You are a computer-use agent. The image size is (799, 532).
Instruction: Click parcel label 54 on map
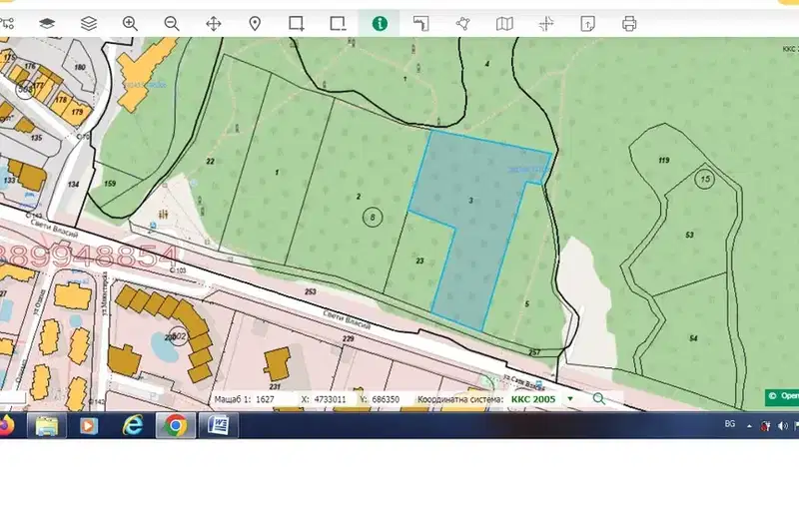pos(693,338)
